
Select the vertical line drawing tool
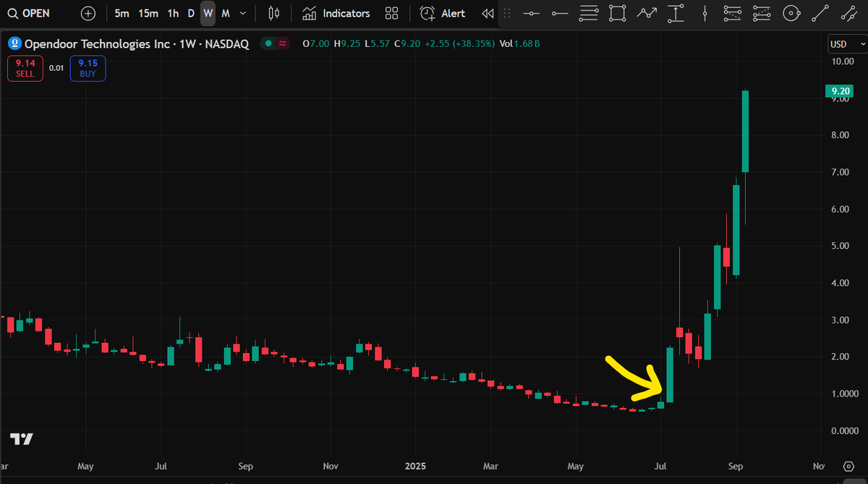tap(705, 13)
